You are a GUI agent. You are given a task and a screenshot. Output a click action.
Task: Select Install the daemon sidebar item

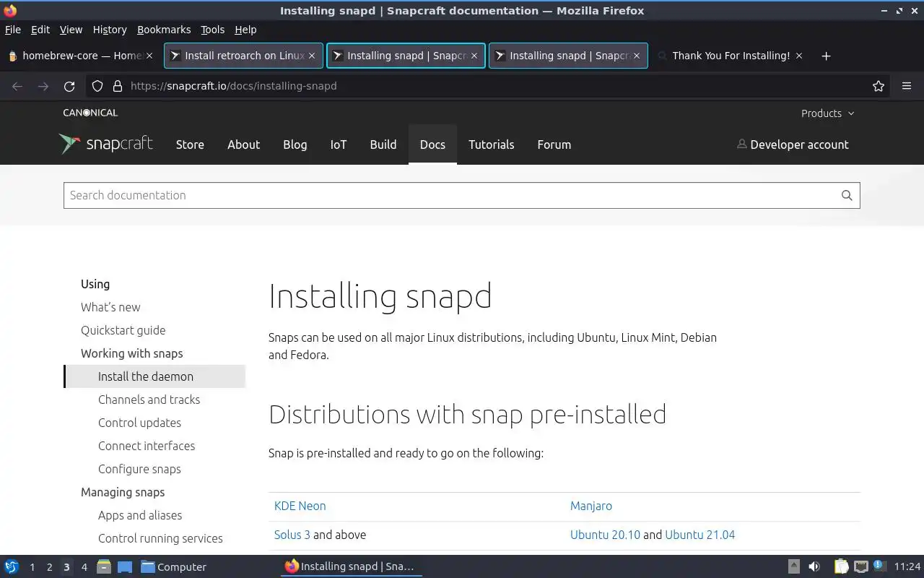click(154, 376)
